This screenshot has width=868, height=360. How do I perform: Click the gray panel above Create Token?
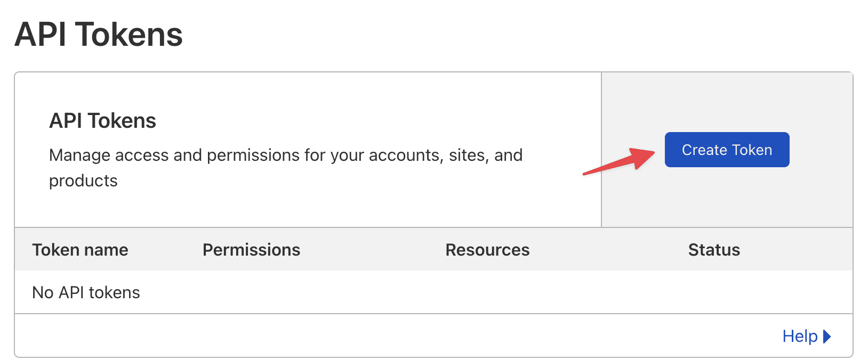coord(727,102)
